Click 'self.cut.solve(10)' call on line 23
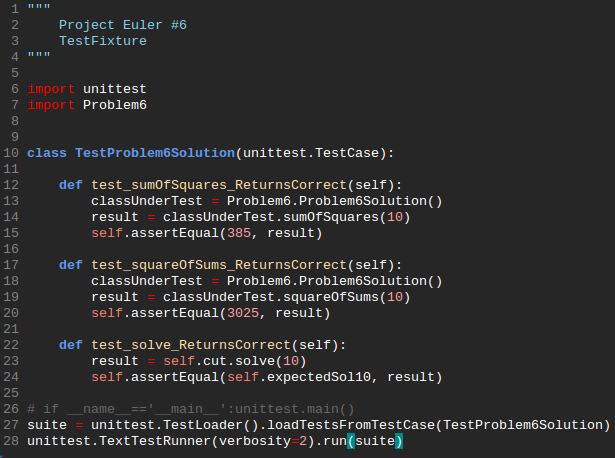 [x=231, y=361]
